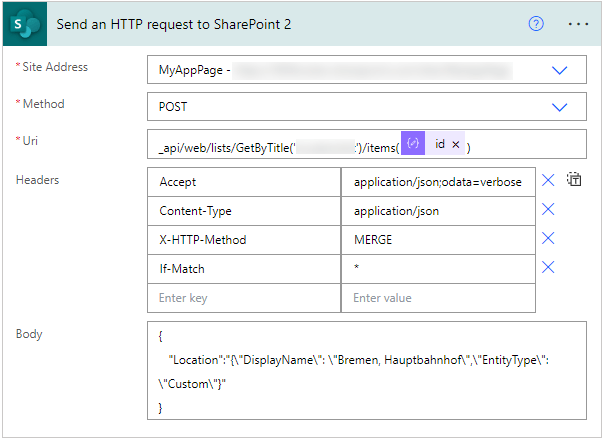Click the action title Send an HTTP request
The image size is (604, 443).
click(x=174, y=24)
